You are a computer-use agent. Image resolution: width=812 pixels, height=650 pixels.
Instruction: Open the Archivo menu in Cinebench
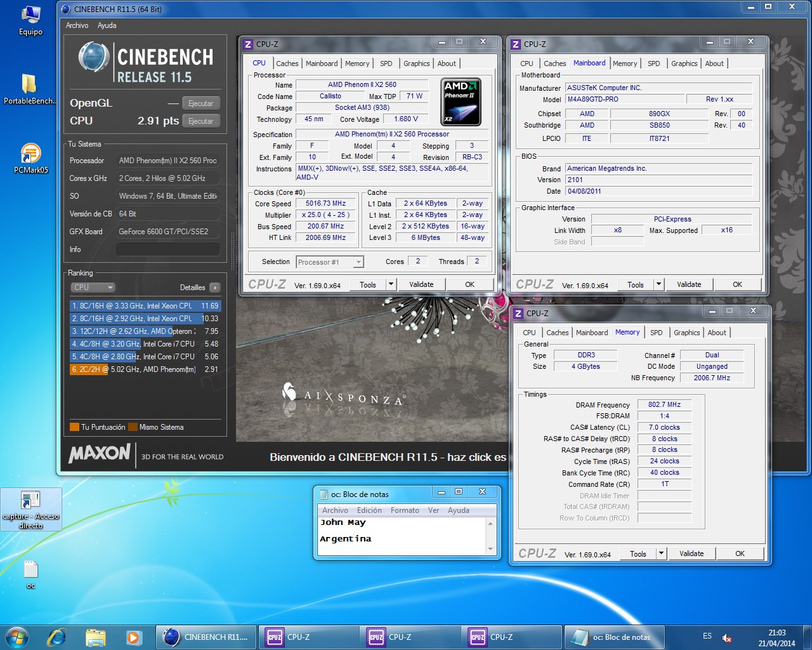tap(77, 25)
